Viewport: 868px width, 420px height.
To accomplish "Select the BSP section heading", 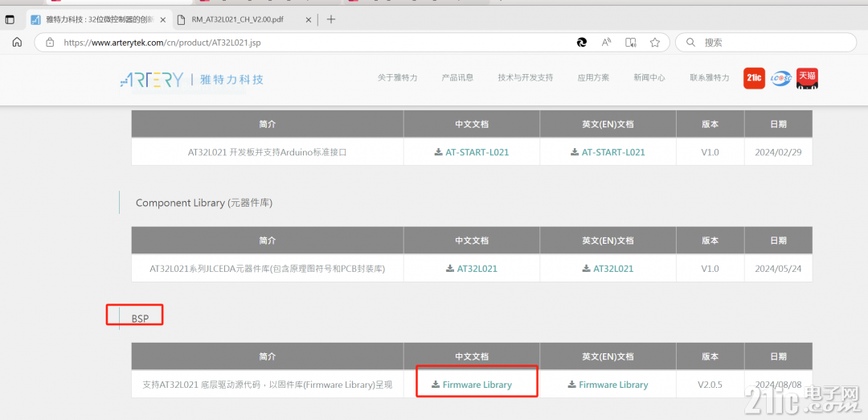I will (140, 319).
